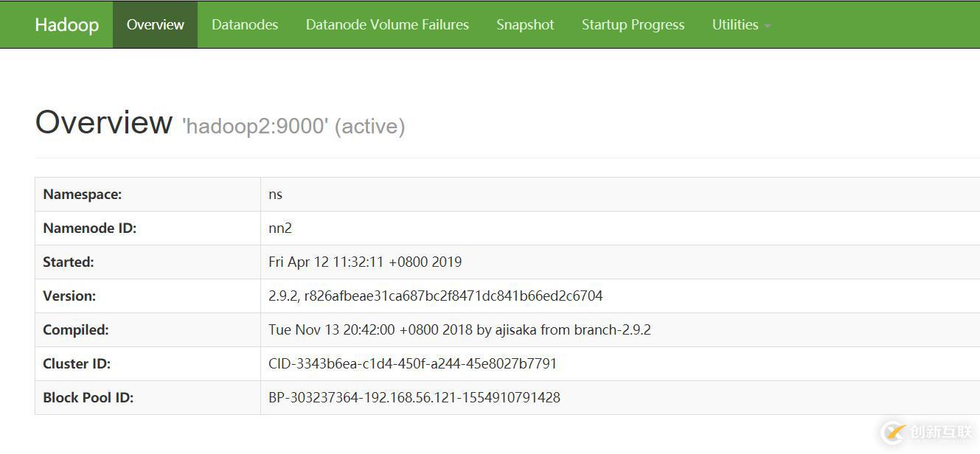Open the Utilities dropdown menu
980x454 pixels.
tap(735, 24)
